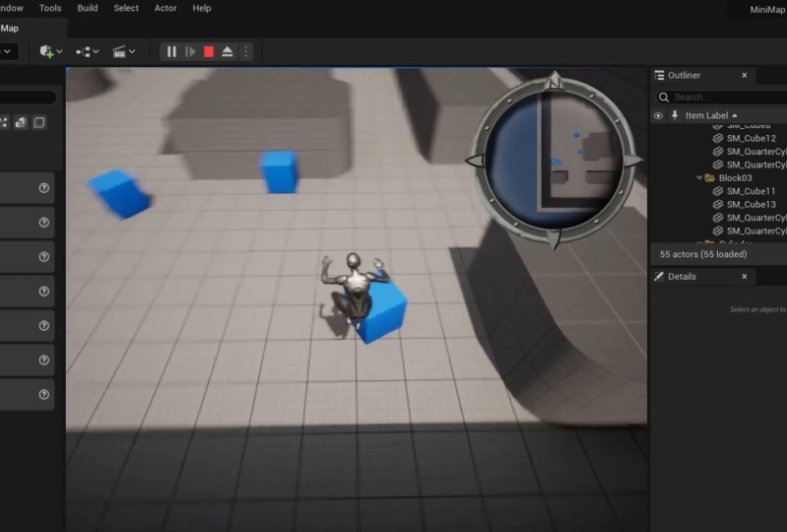Expand the Blueprints dropdown arrow
This screenshot has height=532, width=787.
pos(96,51)
